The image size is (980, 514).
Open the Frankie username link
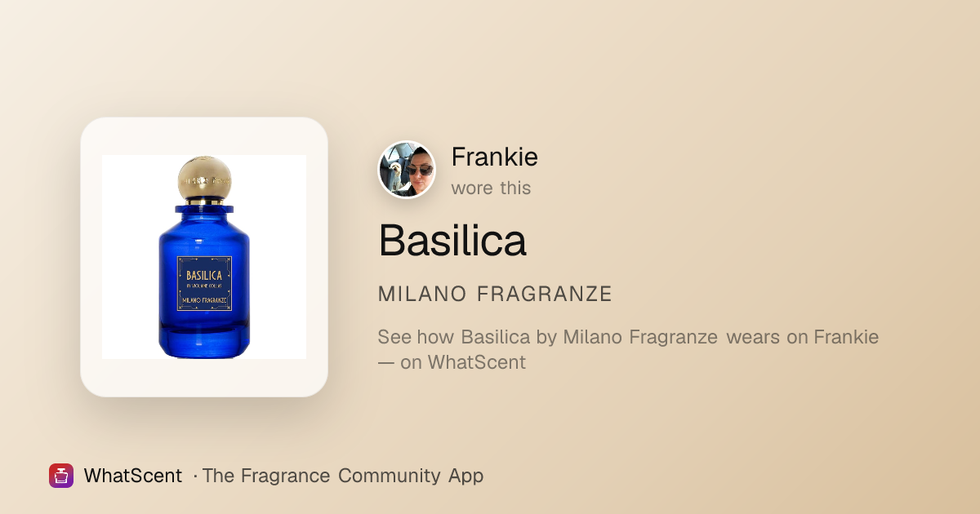click(494, 157)
